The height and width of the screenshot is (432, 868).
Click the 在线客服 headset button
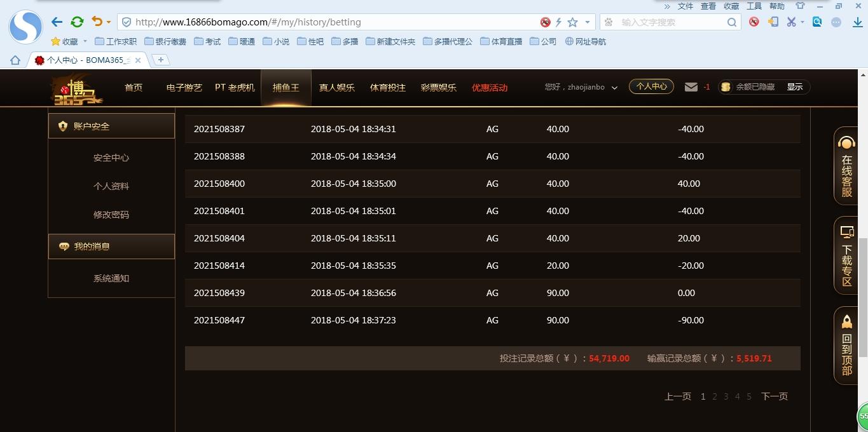pos(847,166)
